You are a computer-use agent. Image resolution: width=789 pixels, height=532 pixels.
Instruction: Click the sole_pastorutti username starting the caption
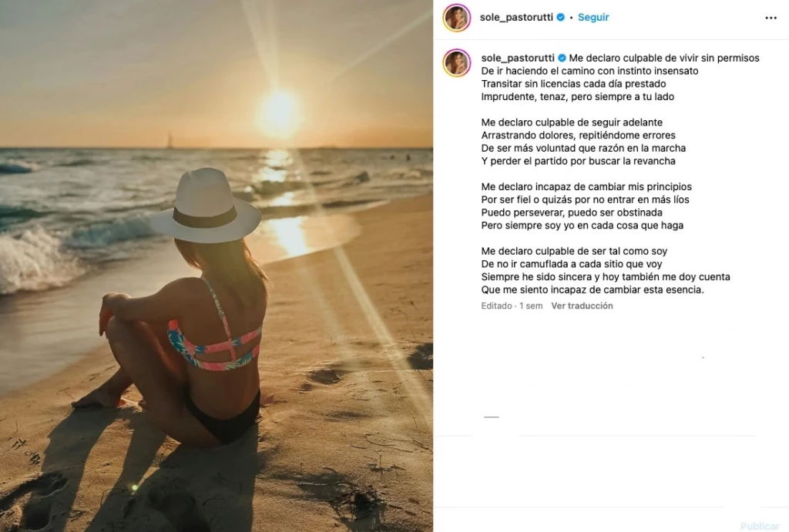click(518, 58)
